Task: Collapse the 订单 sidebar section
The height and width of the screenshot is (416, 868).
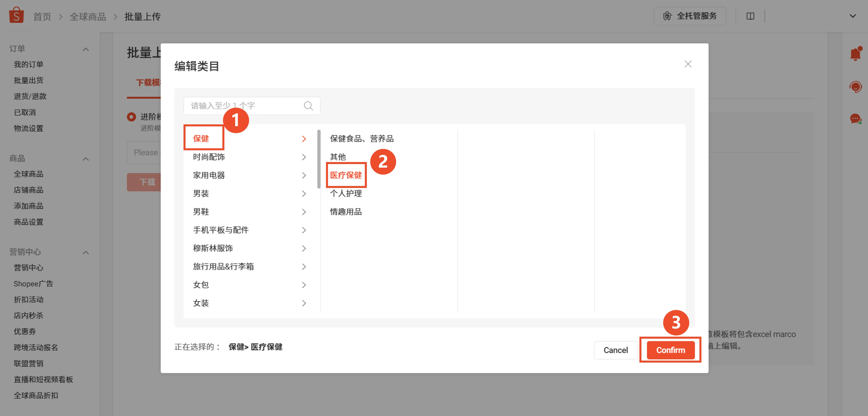Action: (86, 49)
